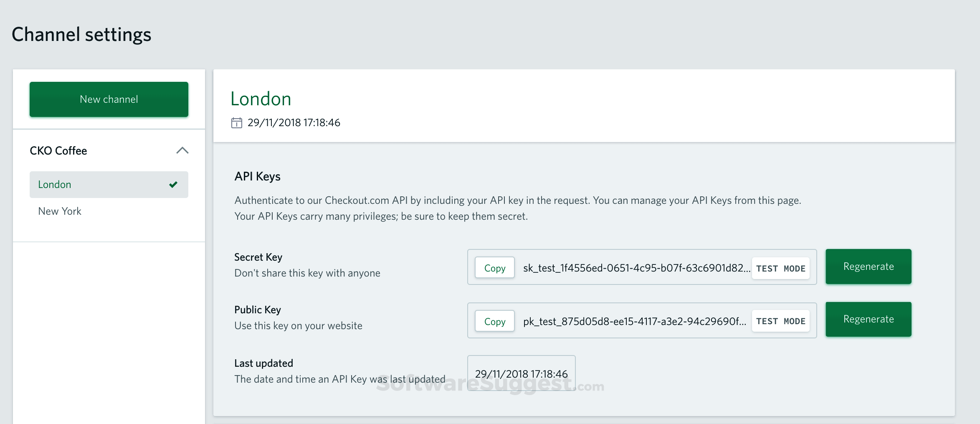
Task: Copy the Secret Key
Action: pos(494,267)
